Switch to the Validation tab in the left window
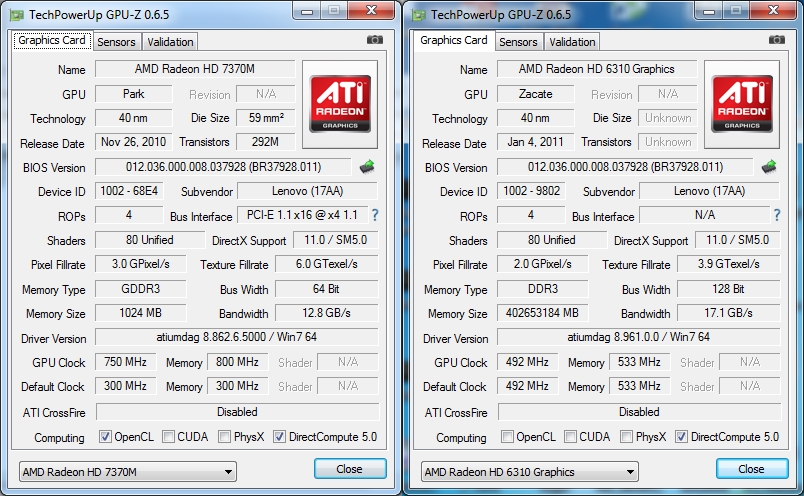This screenshot has width=804, height=496. point(170,42)
